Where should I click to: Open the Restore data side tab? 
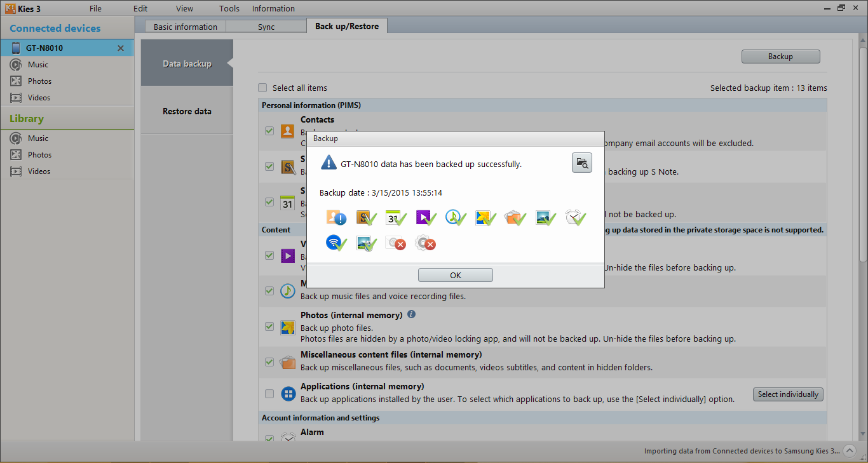click(187, 111)
